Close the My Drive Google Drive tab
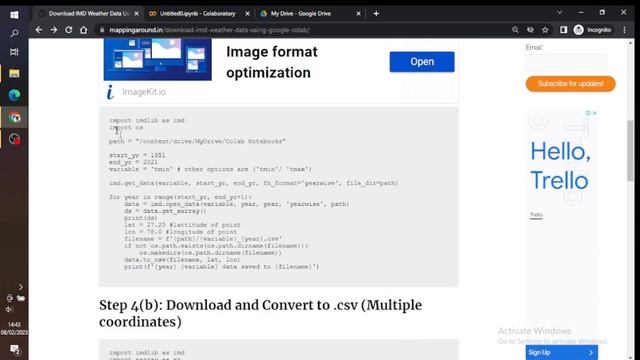This screenshot has height=360, width=640. pos(358,13)
